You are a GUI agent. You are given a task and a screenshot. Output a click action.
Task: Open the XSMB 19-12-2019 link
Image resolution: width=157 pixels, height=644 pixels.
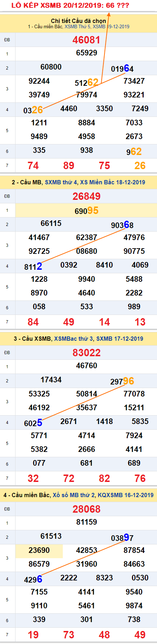tap(111, 26)
